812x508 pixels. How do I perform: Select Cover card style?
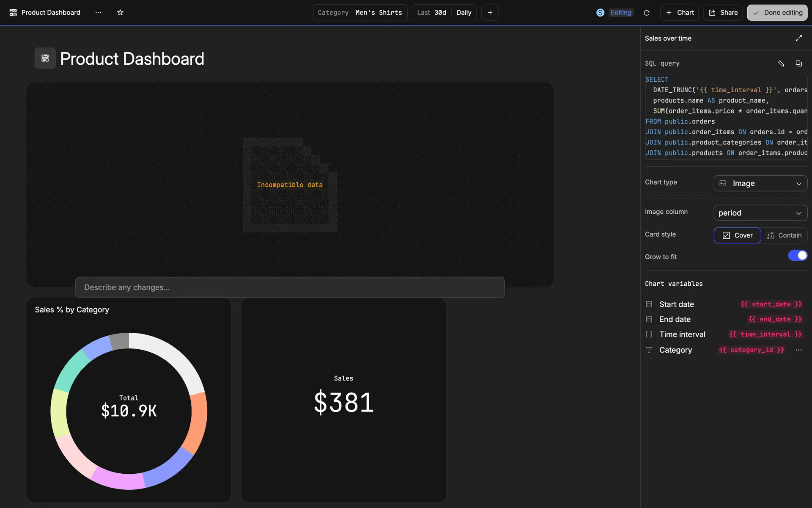737,235
